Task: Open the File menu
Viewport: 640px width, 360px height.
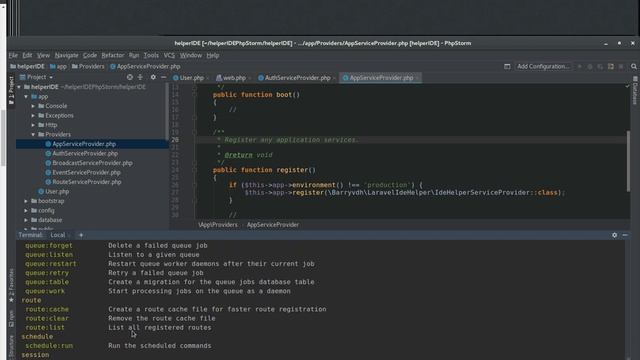Action: (13, 55)
